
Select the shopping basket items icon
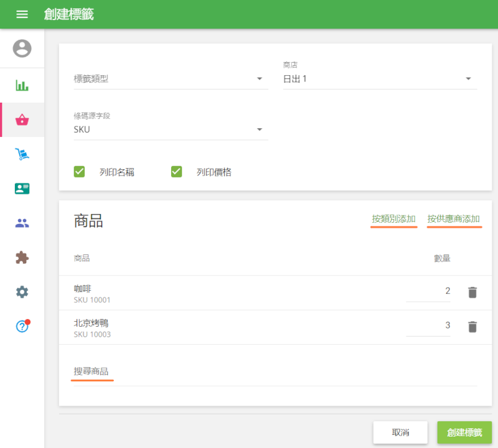pos(22,120)
